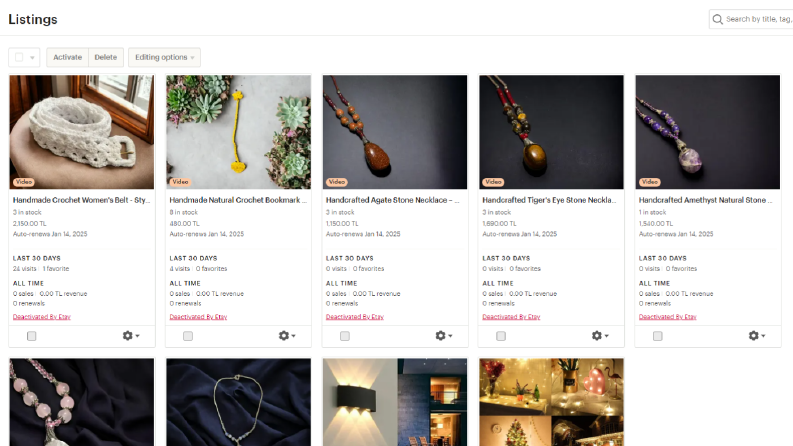This screenshot has height=446, width=793.
Task: Open gear menu for Crochet Bookmark listing
Action: point(287,336)
